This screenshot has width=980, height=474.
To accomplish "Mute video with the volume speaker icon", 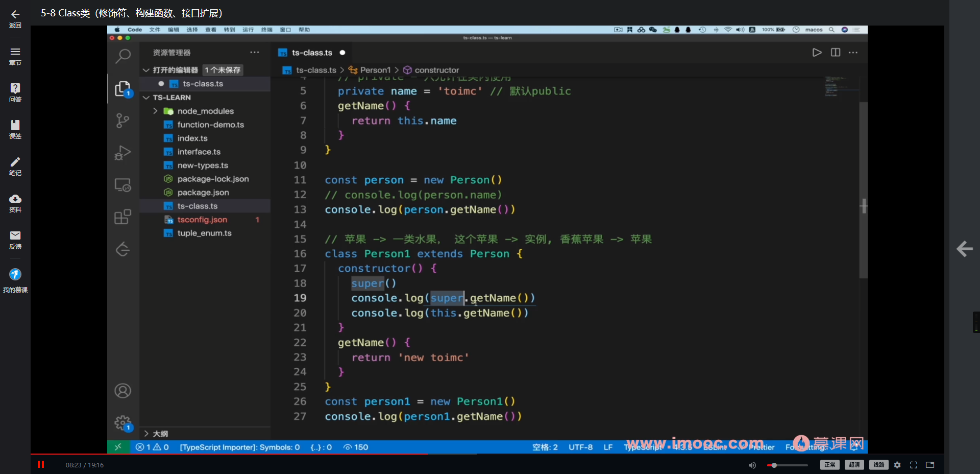I will pos(752,465).
